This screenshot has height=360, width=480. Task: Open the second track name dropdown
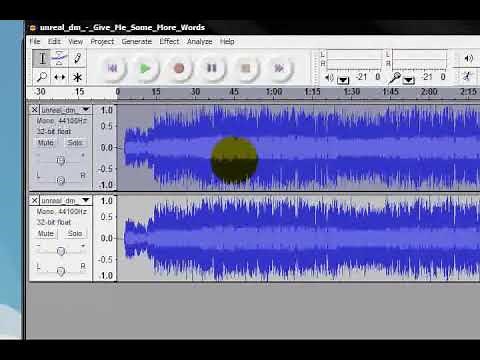coord(65,200)
